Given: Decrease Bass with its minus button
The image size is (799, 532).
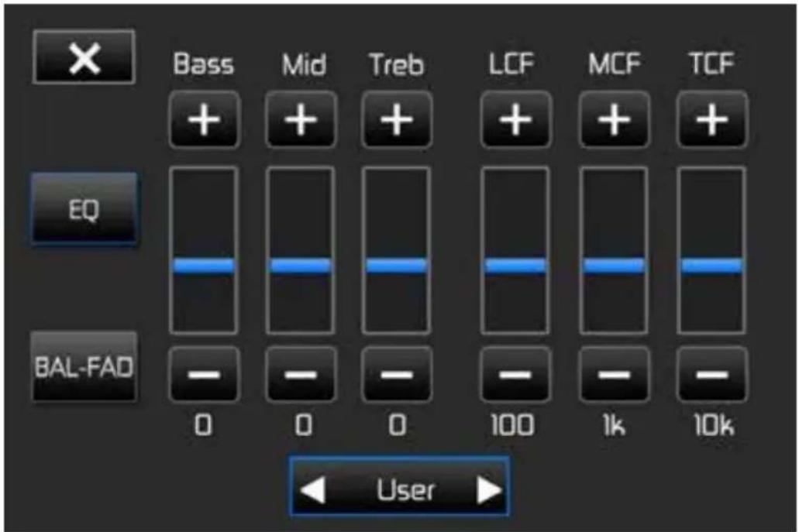Looking at the screenshot, I should (204, 375).
